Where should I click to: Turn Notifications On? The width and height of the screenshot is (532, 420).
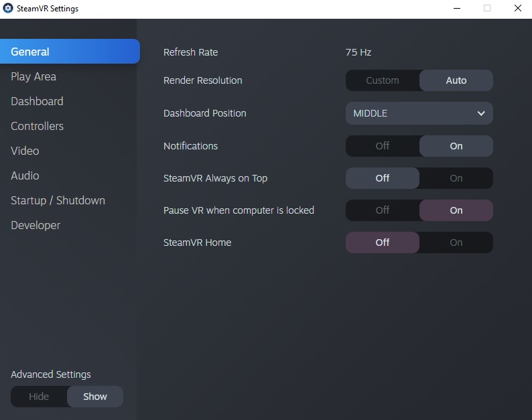pos(456,146)
